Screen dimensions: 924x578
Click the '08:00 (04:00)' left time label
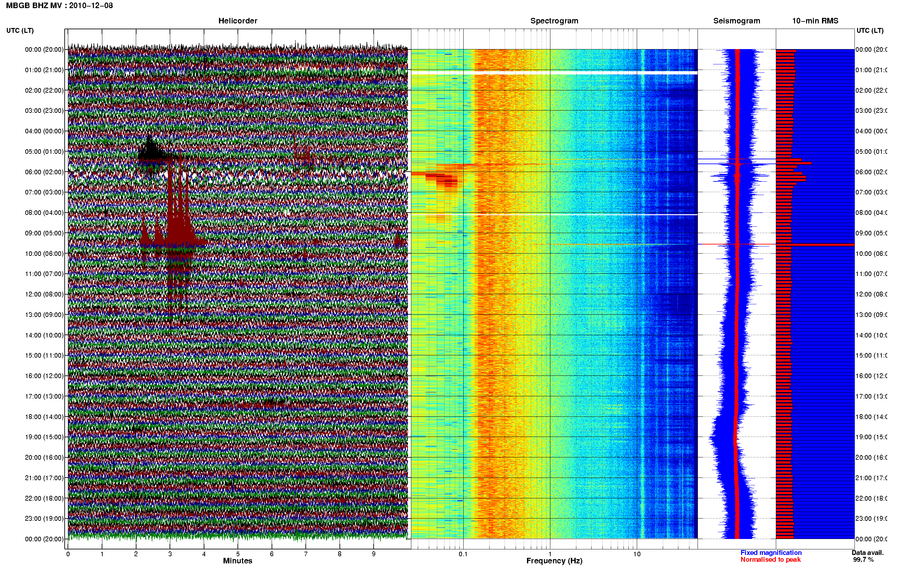44,213
